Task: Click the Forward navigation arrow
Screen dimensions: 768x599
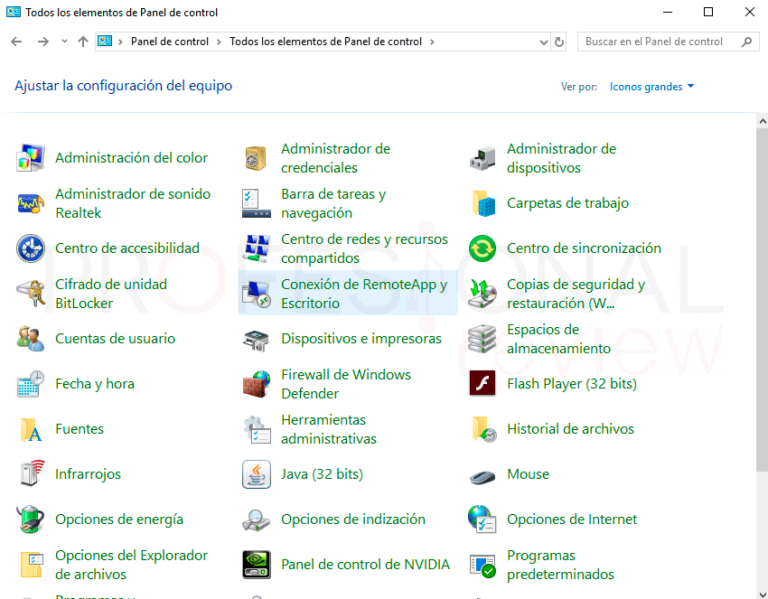Action: (43, 42)
